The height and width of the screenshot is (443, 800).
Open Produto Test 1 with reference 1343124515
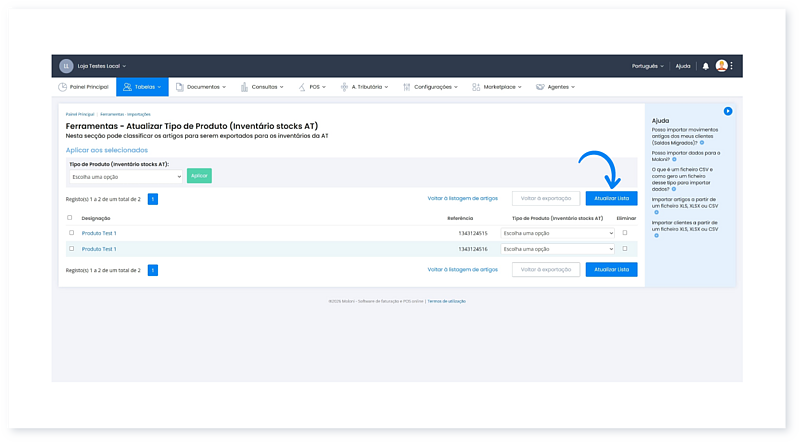click(99, 233)
